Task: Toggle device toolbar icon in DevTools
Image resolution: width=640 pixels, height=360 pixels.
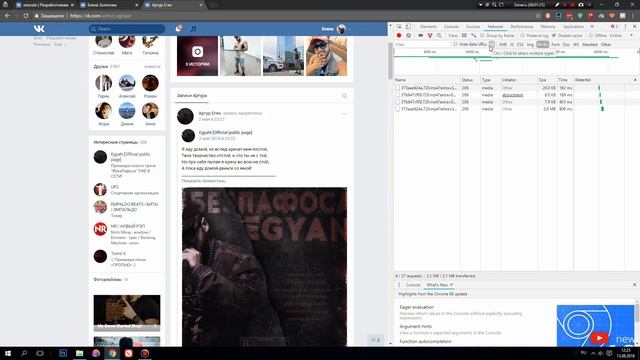Action: click(x=408, y=27)
